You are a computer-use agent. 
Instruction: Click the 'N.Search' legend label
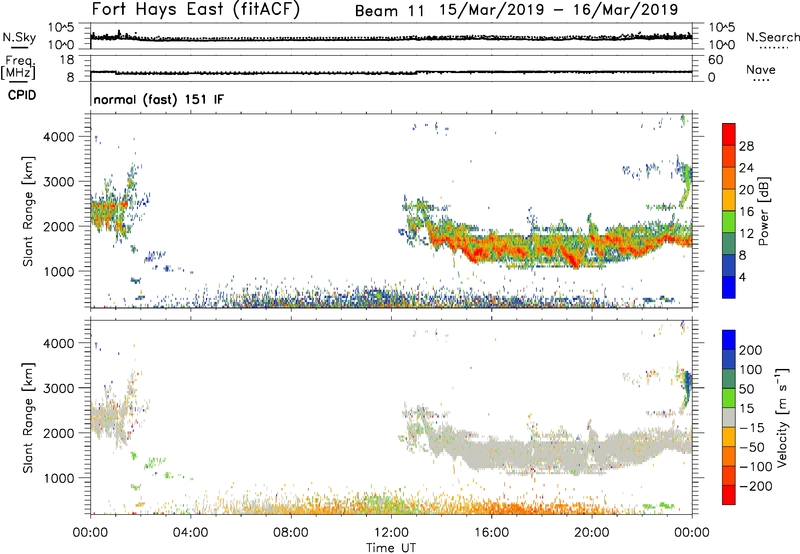[x=772, y=37]
